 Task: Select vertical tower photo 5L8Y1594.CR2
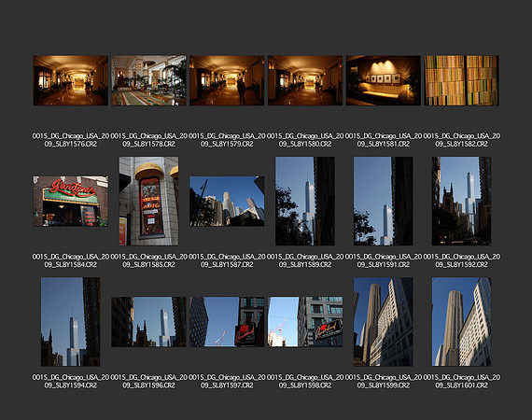(x=71, y=322)
